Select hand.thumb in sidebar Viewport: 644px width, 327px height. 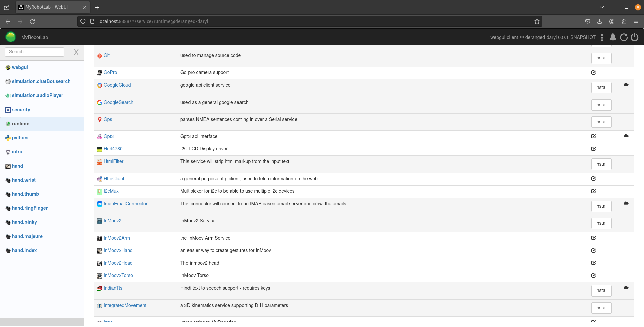click(25, 194)
